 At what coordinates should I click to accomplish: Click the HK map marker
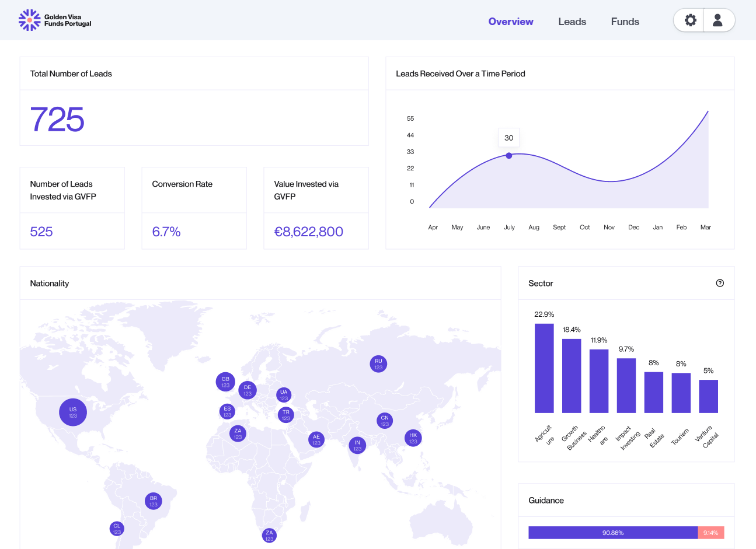[413, 438]
